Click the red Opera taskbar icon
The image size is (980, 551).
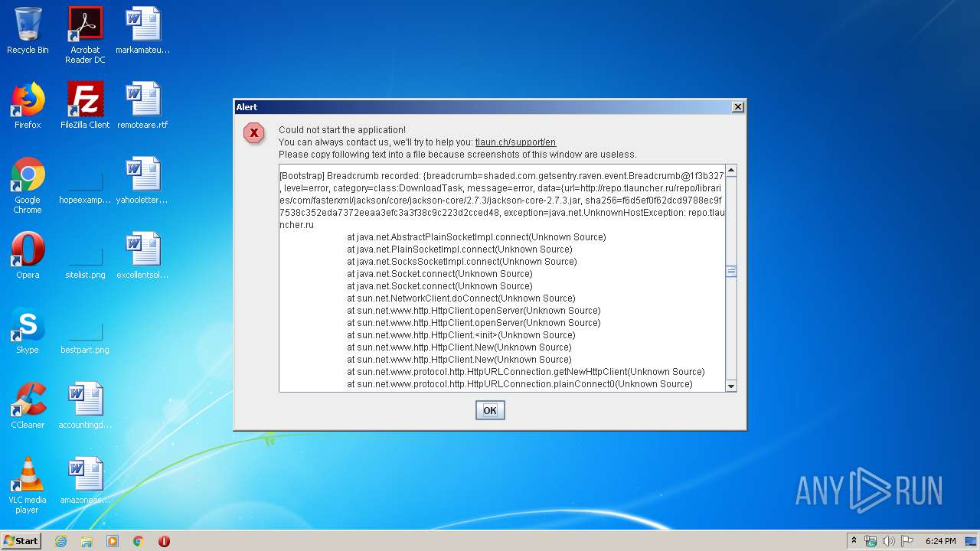coord(164,541)
